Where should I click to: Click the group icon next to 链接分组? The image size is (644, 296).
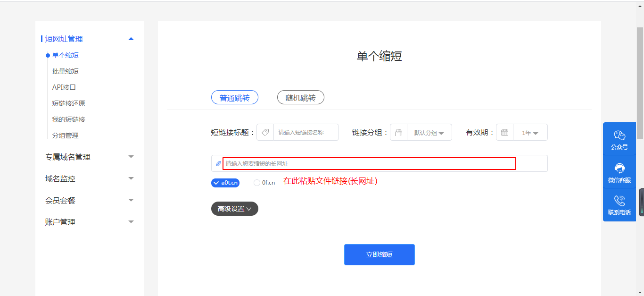[398, 132]
